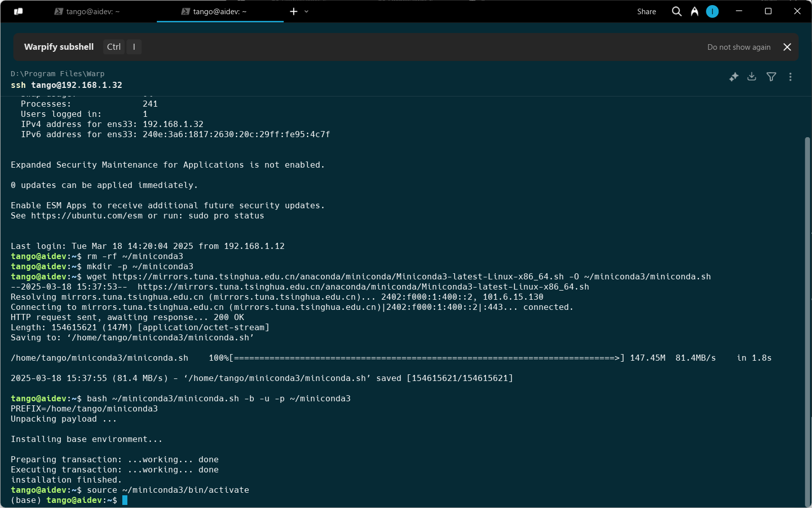This screenshot has width=812, height=508.
Task: Choose Do not show again
Action: tap(739, 47)
